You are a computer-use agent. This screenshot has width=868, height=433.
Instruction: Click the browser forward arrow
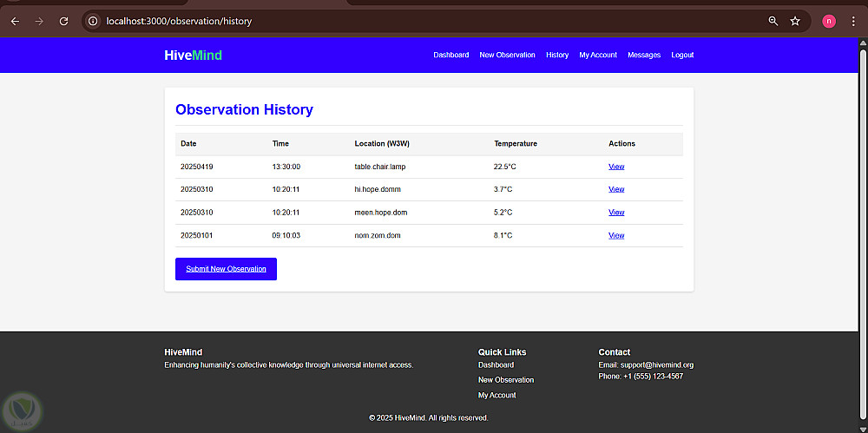pyautogui.click(x=39, y=21)
